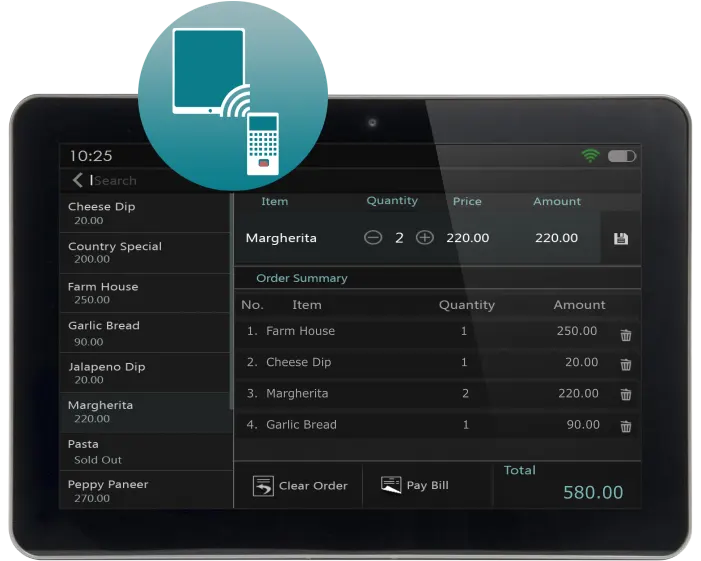Choose Garlic Bread in menu list

[x=145, y=333]
